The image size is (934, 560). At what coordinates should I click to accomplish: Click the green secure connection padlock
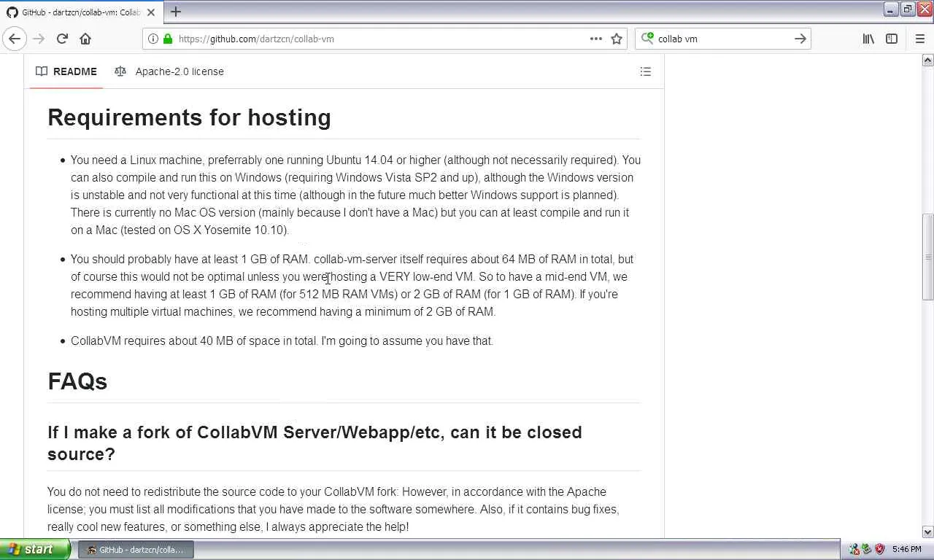(168, 39)
